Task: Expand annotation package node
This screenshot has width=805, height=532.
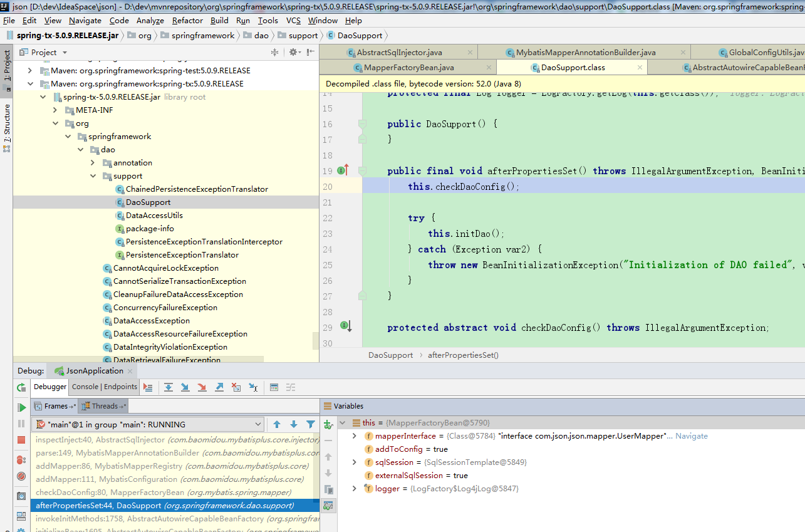Action: 93,163
